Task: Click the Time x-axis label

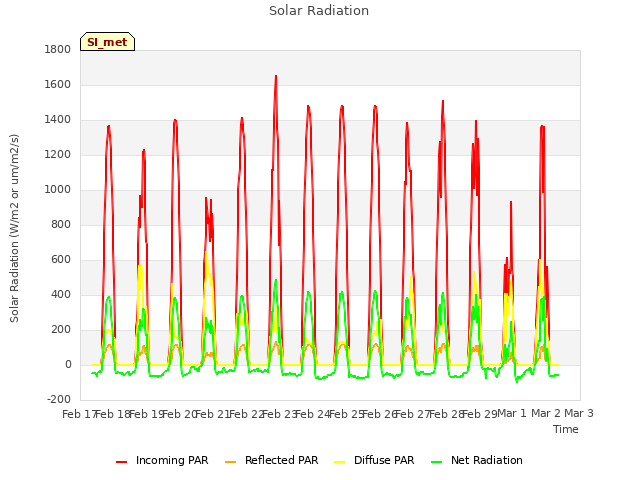Action: [565, 429]
